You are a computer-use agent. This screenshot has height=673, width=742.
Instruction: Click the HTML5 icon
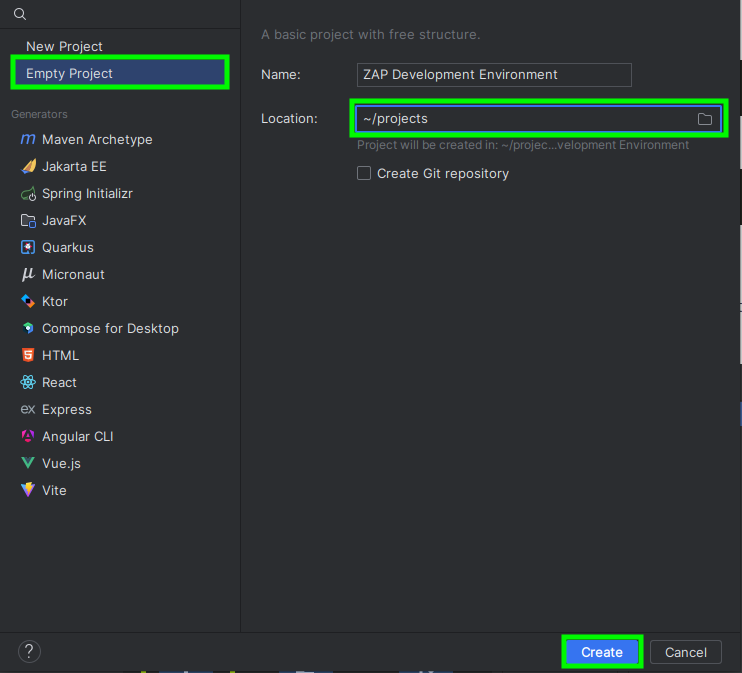[28, 355]
